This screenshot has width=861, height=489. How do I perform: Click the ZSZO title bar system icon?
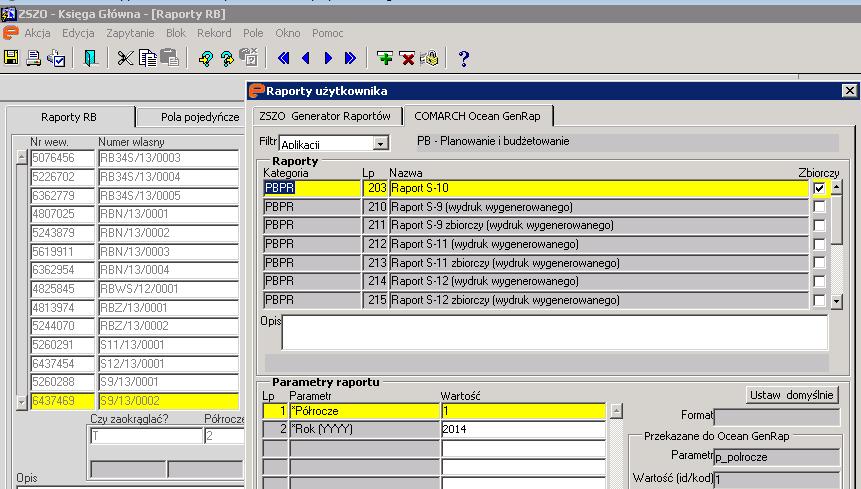8,14
